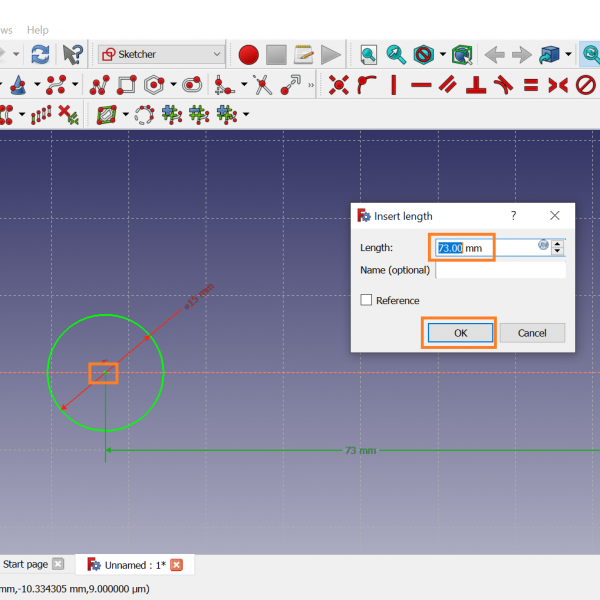The width and height of the screenshot is (600, 600).
Task: Select the coincident constraint icon
Action: (x=339, y=85)
